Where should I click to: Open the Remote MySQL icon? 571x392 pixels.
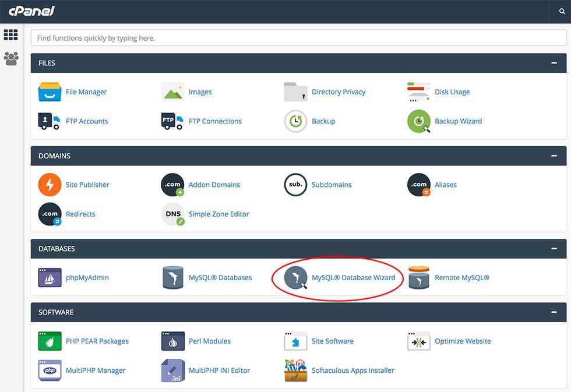(x=419, y=277)
